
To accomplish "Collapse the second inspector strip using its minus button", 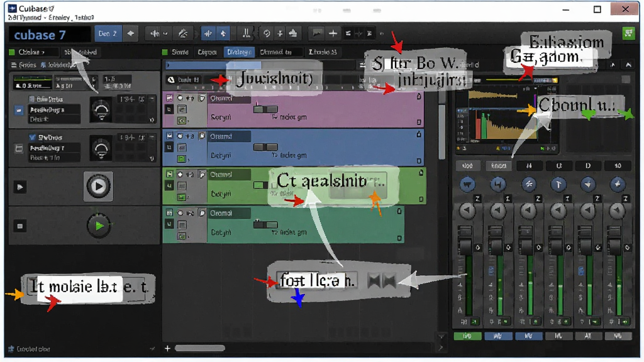I will tap(152, 137).
